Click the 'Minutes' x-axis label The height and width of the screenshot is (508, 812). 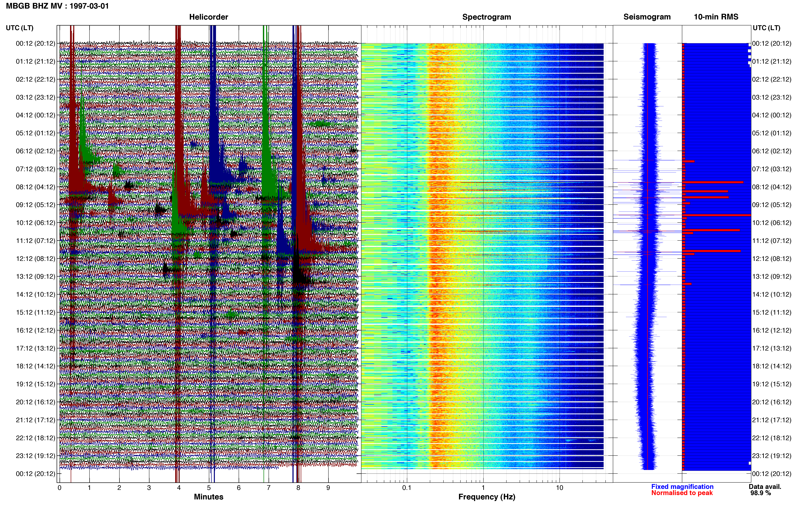tap(209, 497)
